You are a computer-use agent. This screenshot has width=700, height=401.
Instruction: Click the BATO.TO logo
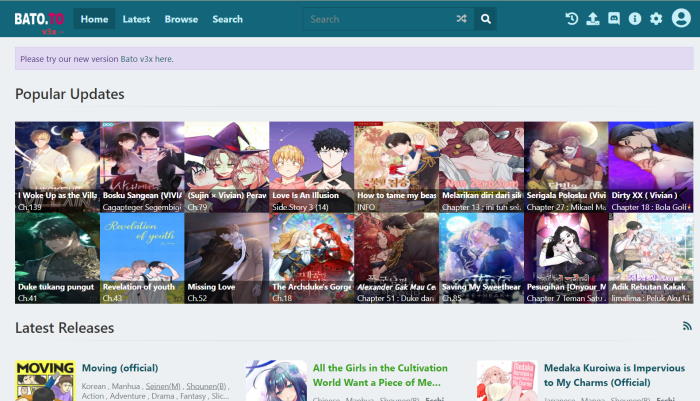[x=39, y=19]
